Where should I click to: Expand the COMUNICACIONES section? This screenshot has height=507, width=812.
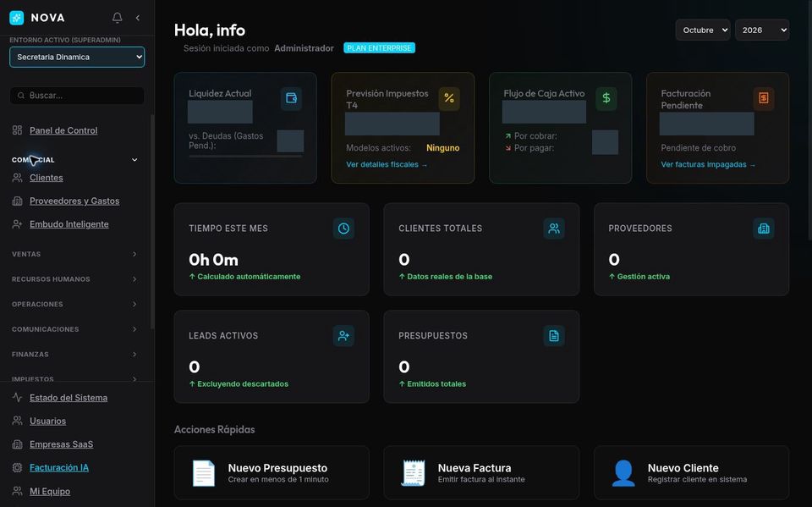[x=74, y=329]
